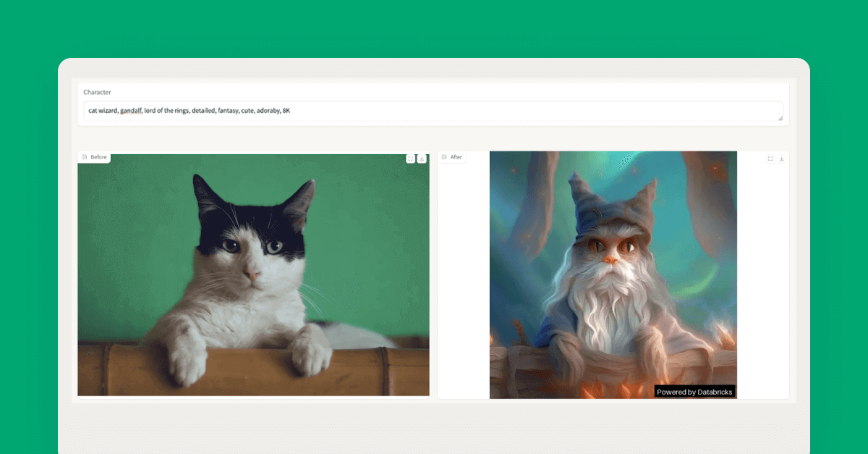Click the Character field label
Viewport: 868px width, 454px height.
pos(97,92)
